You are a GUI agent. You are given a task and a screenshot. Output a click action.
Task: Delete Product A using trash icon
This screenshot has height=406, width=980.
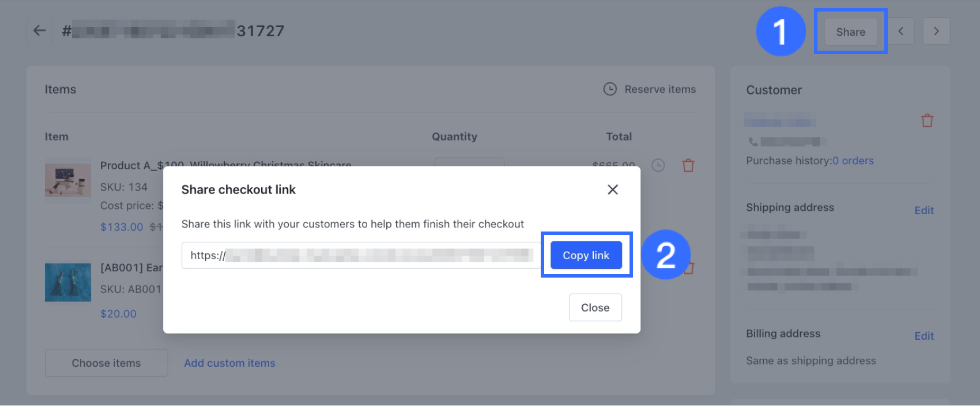pyautogui.click(x=688, y=166)
